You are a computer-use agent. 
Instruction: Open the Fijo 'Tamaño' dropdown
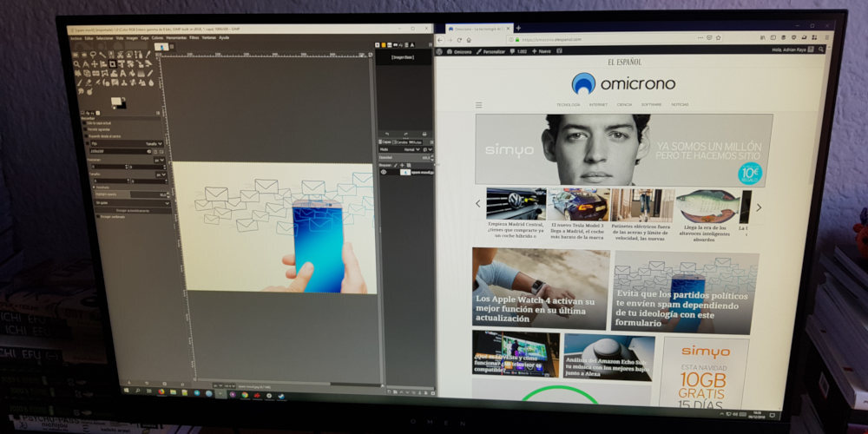point(154,144)
